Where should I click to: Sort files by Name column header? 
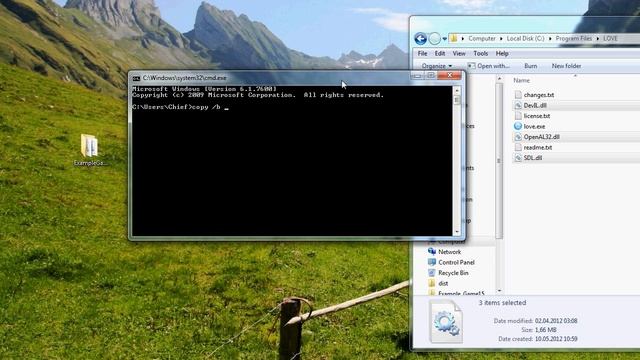(x=522, y=80)
